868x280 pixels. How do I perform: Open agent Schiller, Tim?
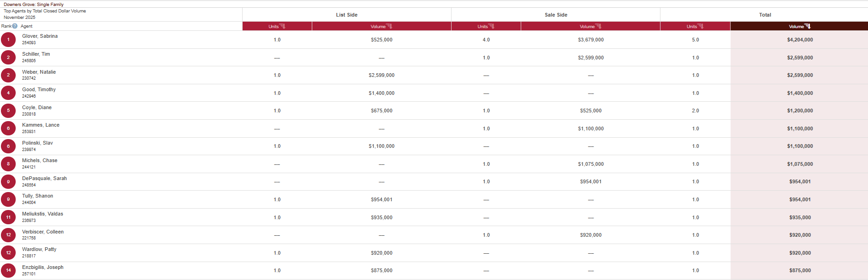(x=36, y=54)
